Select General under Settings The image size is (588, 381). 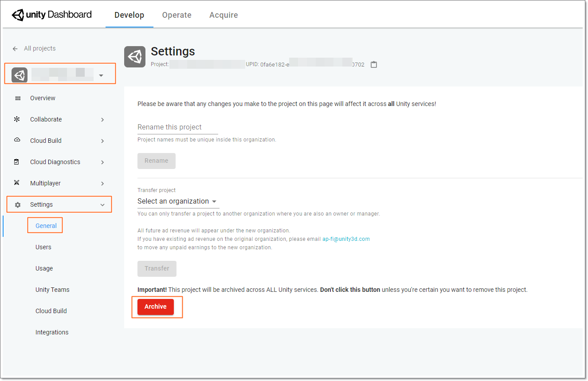(46, 226)
